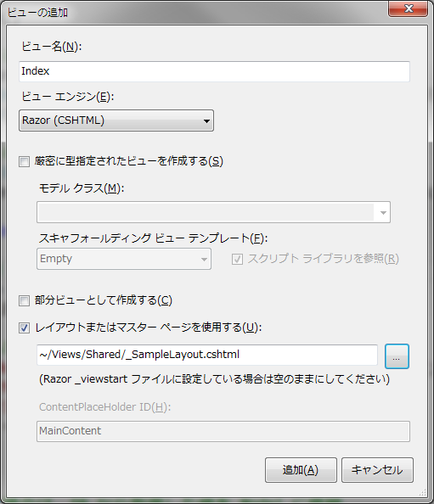Uncheck レイアウトまたはマスター ページを使用する
The width and height of the screenshot is (434, 504).
click(24, 328)
